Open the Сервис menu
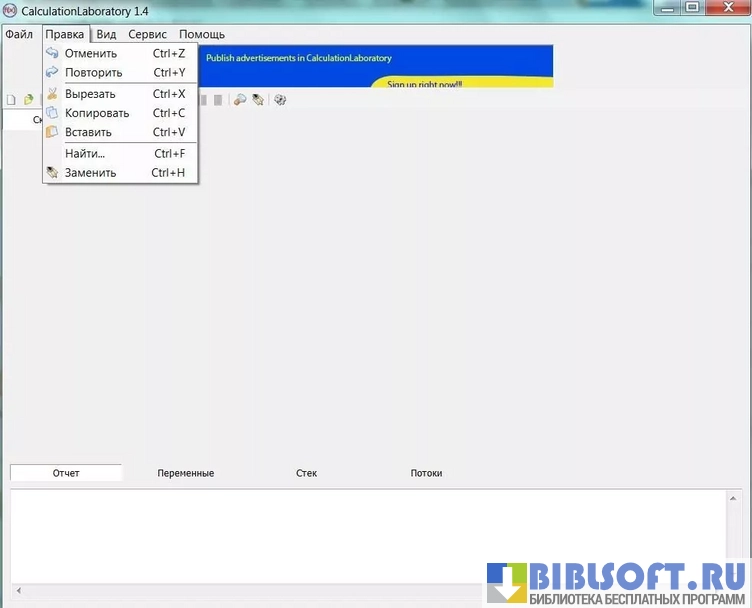Screen dimensions: 752x608 pos(147,34)
